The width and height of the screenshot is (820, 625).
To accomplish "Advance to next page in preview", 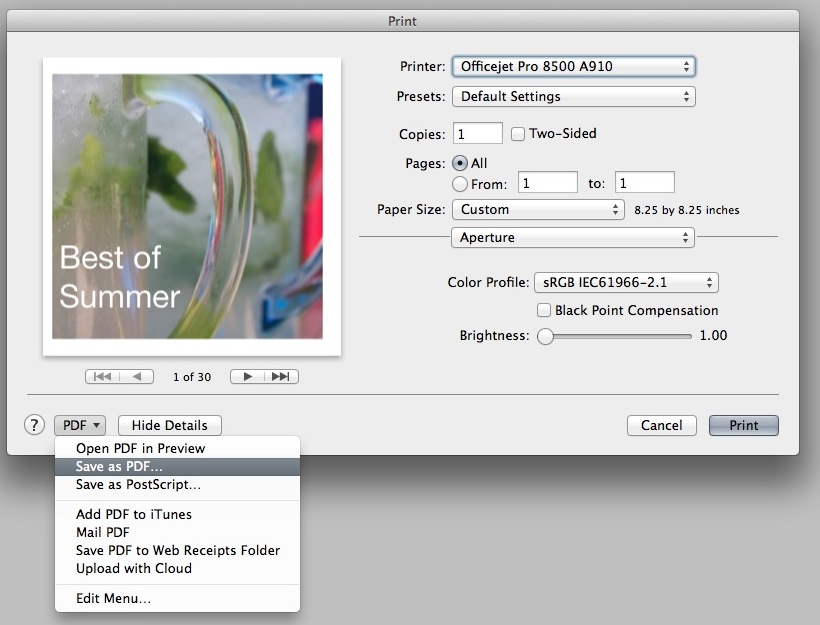I will (247, 377).
